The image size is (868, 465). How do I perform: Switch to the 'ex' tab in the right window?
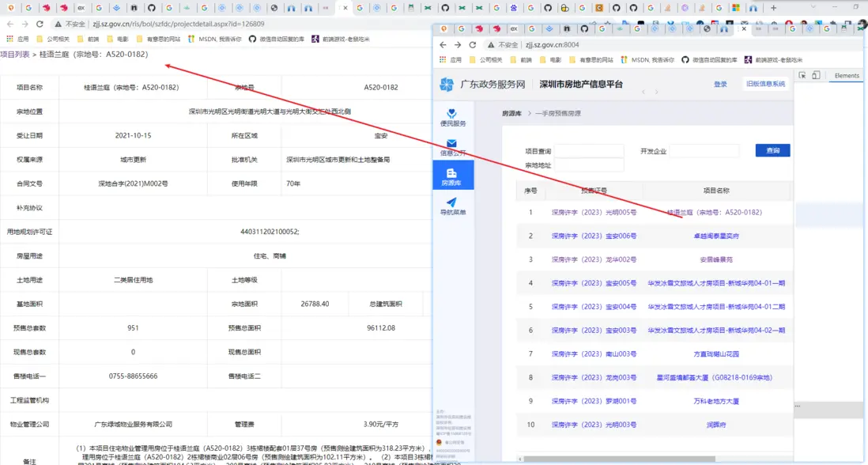tap(514, 28)
